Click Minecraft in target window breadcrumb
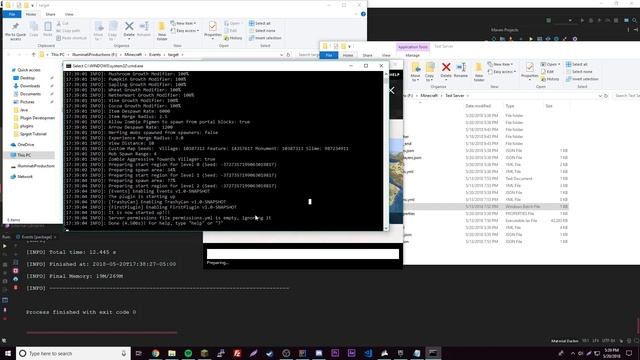 coord(133,54)
